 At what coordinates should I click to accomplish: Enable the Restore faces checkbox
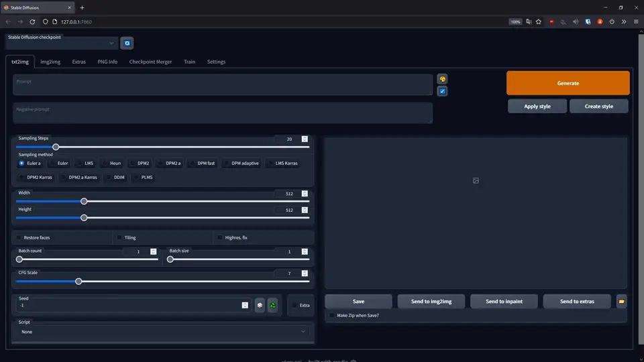pyautogui.click(x=19, y=237)
